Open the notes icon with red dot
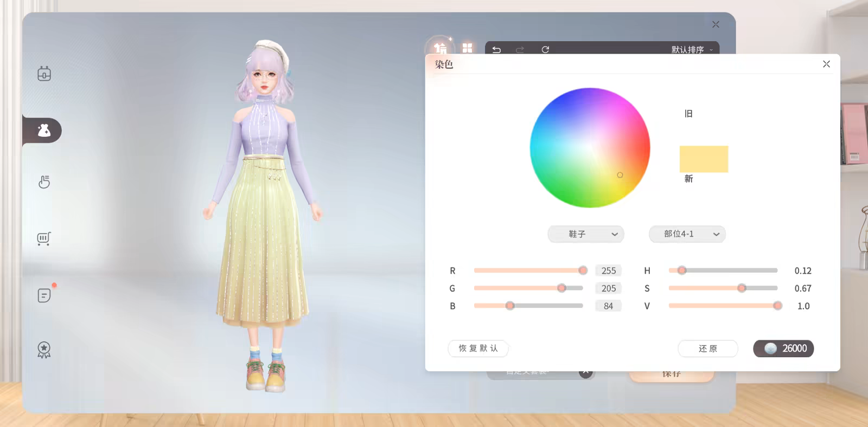Viewport: 868px width, 427px height. (44, 295)
